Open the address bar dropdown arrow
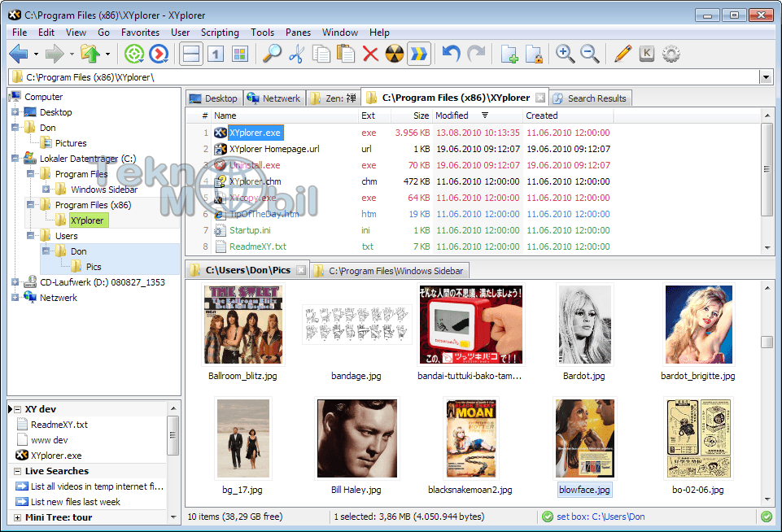782x532 pixels. click(766, 77)
